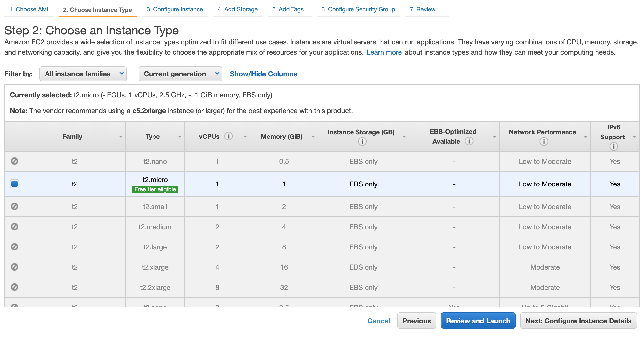
Task: Click the disabled icon on the t2.medium row
Action: 14,227
